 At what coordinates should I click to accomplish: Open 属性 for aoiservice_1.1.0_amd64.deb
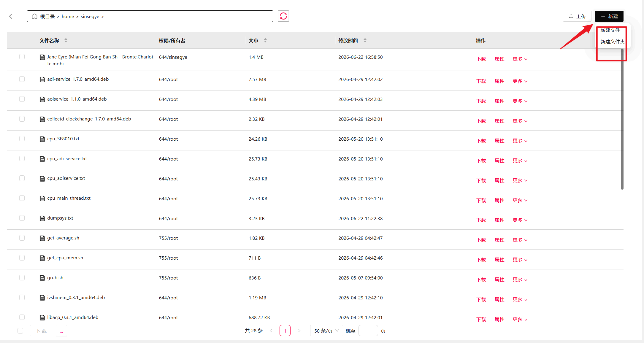pyautogui.click(x=499, y=101)
